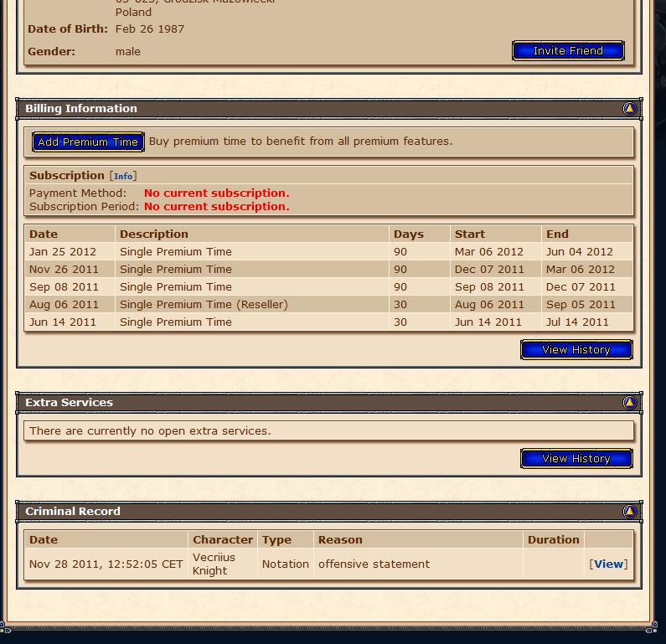The height and width of the screenshot is (644, 666).
Task: Click the Sep 05 2011 end date
Action: pos(581,304)
